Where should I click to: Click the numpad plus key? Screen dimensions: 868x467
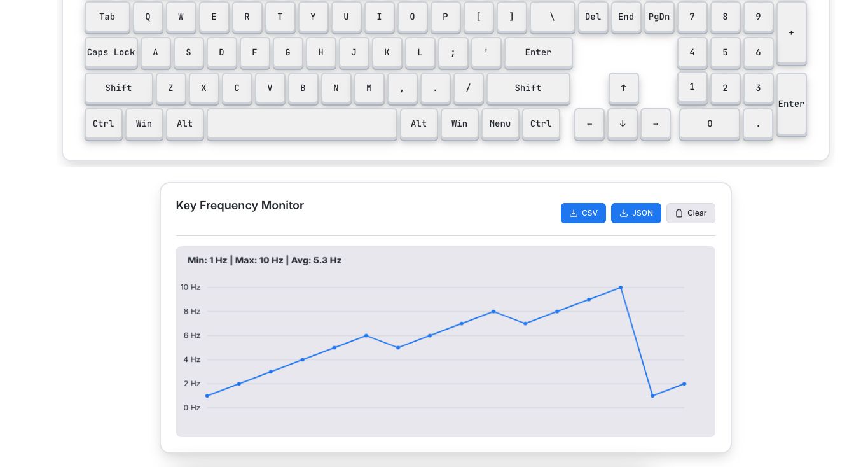coord(791,32)
